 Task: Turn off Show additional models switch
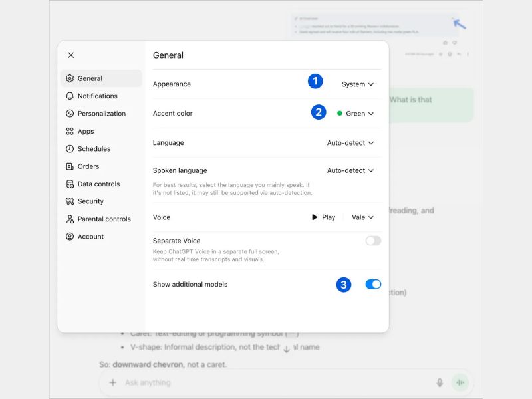coord(373,284)
